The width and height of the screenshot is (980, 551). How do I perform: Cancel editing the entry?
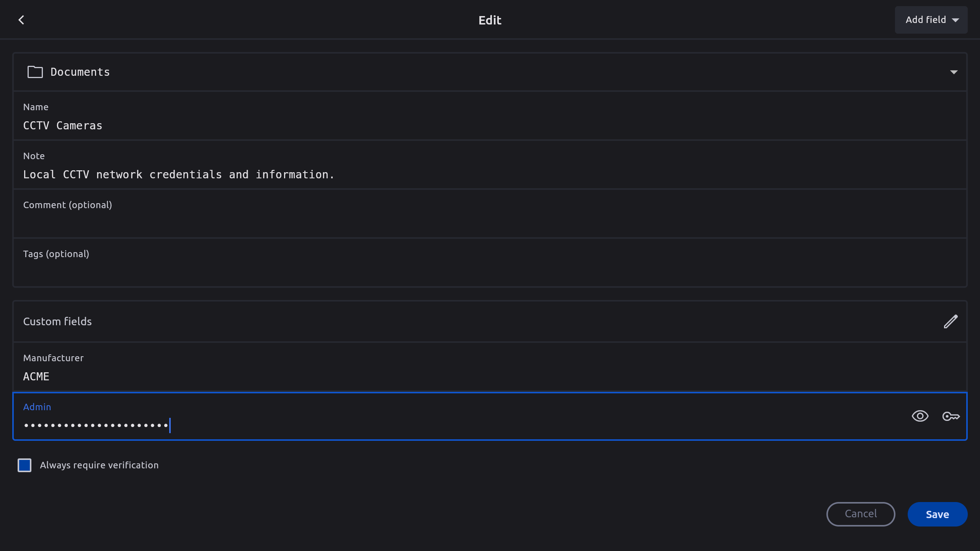[861, 514]
